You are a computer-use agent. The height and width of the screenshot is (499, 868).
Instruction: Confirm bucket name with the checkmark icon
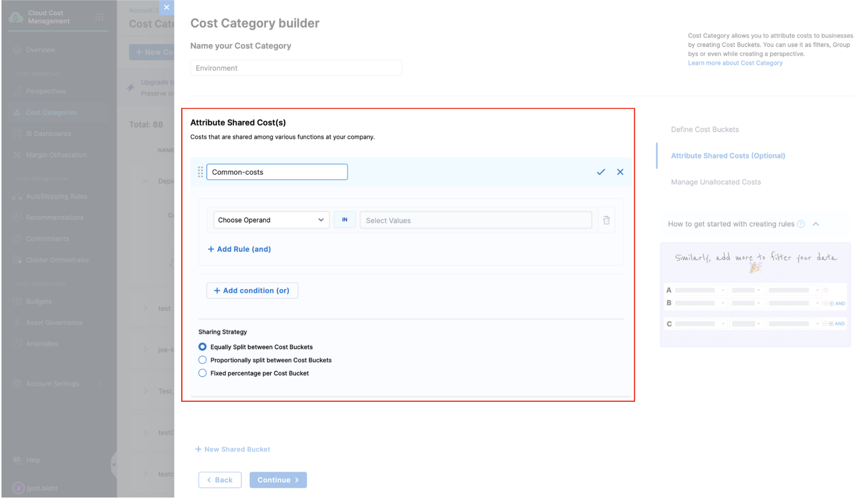coord(600,172)
